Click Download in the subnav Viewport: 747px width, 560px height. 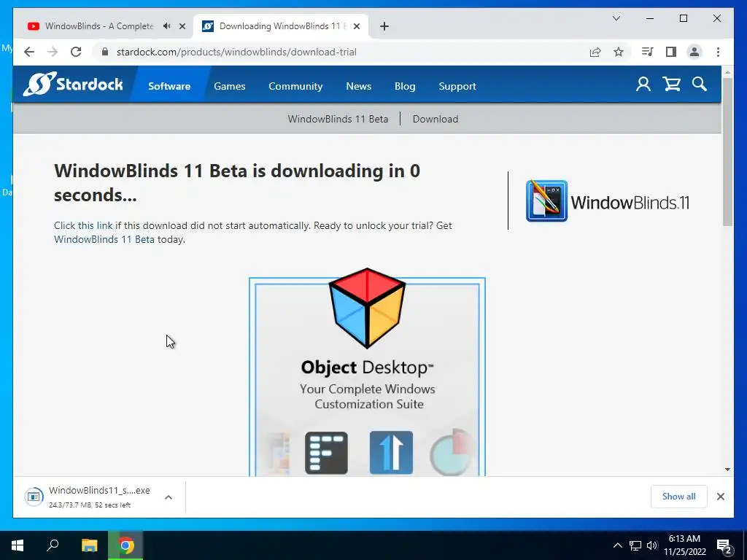pos(436,119)
